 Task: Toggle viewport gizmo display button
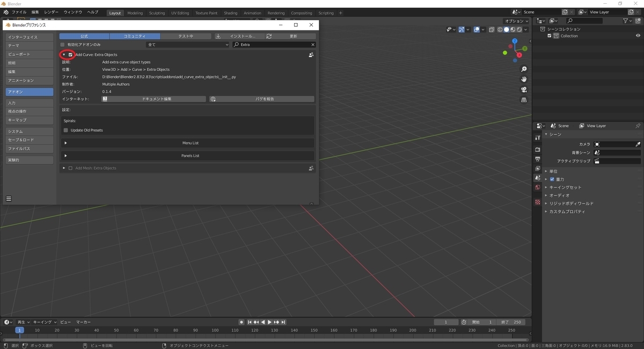tap(461, 30)
